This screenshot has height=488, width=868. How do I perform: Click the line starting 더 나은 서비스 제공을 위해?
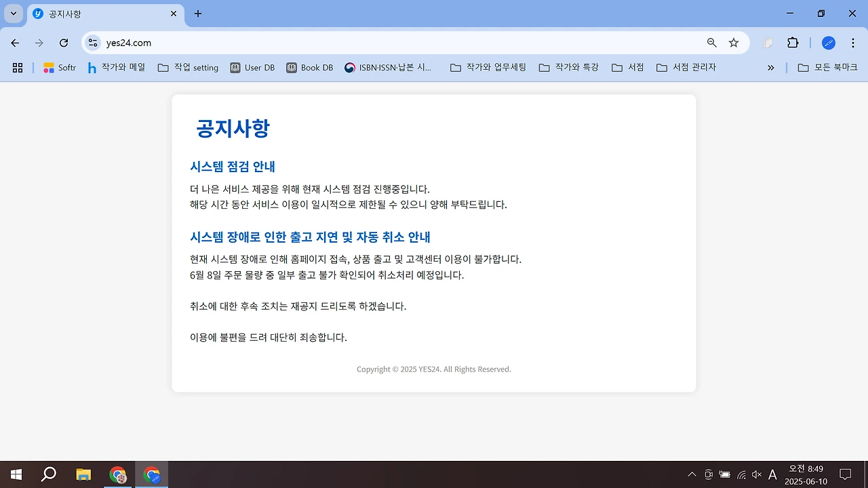tap(310, 189)
